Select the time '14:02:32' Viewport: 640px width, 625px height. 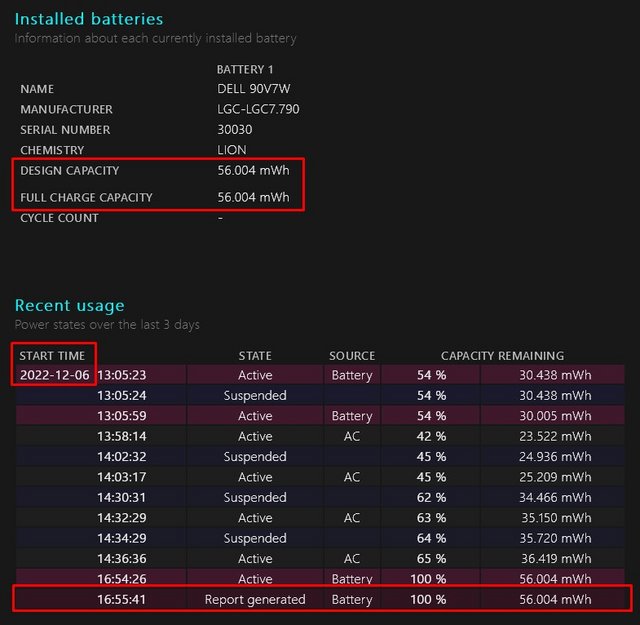[x=122, y=456]
